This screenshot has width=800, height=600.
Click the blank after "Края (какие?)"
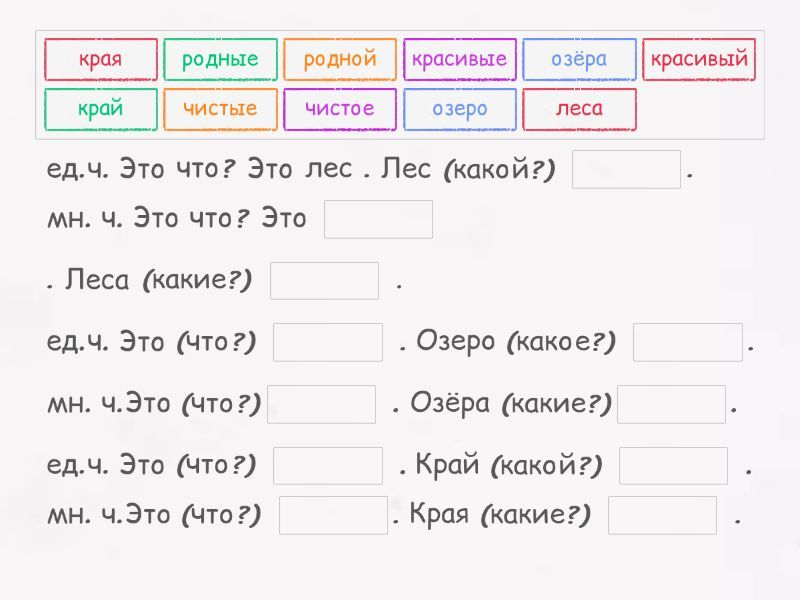point(662,515)
